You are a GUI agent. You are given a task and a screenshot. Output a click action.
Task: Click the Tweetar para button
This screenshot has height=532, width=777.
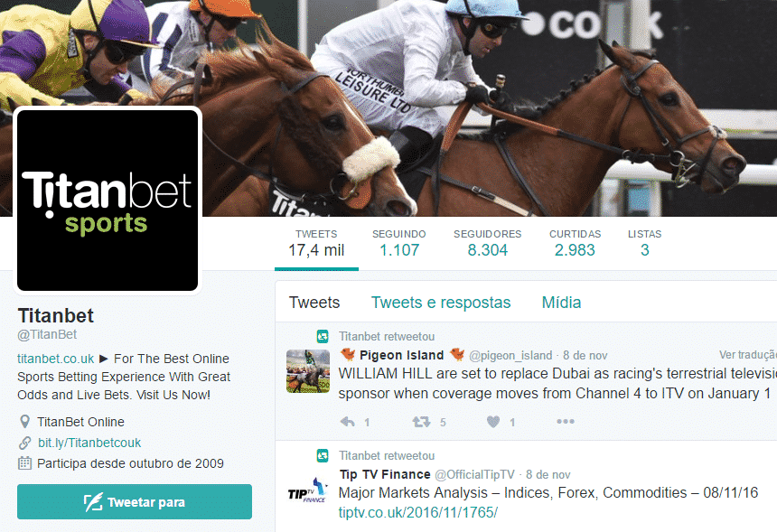(x=135, y=502)
